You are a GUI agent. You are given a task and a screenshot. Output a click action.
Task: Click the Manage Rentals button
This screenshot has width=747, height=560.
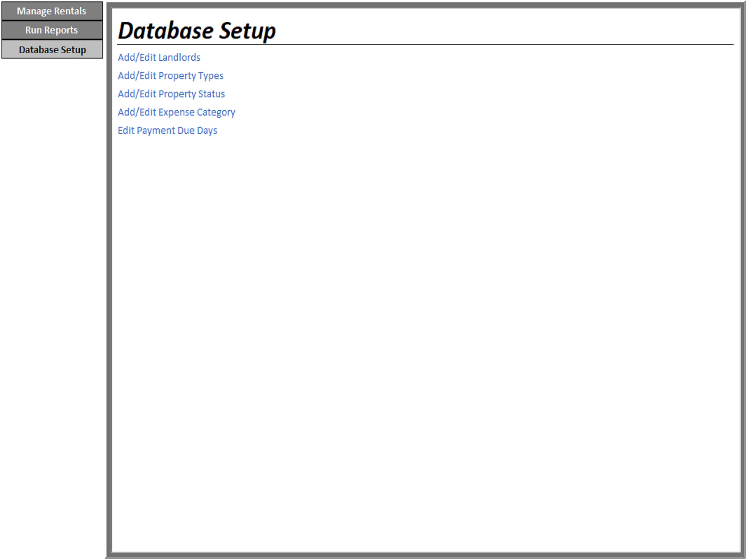point(51,11)
